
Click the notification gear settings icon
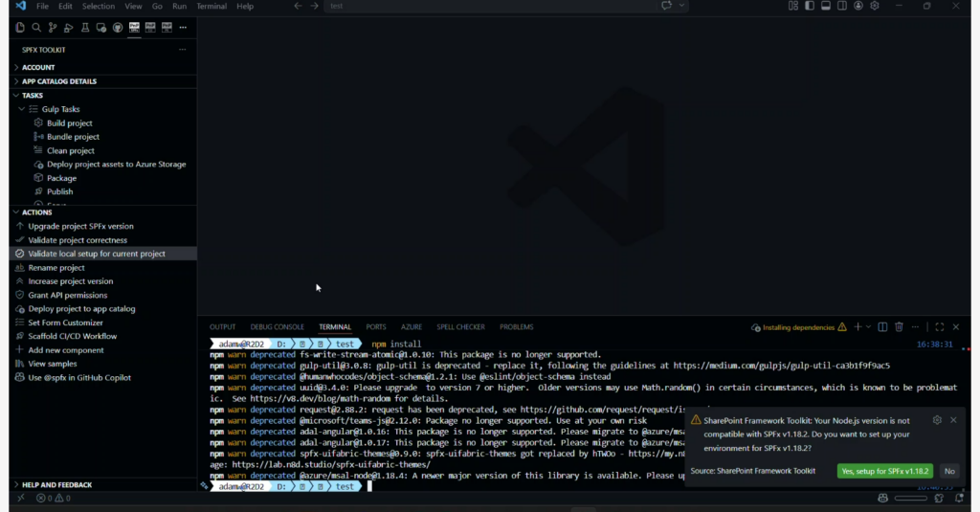pyautogui.click(x=937, y=420)
